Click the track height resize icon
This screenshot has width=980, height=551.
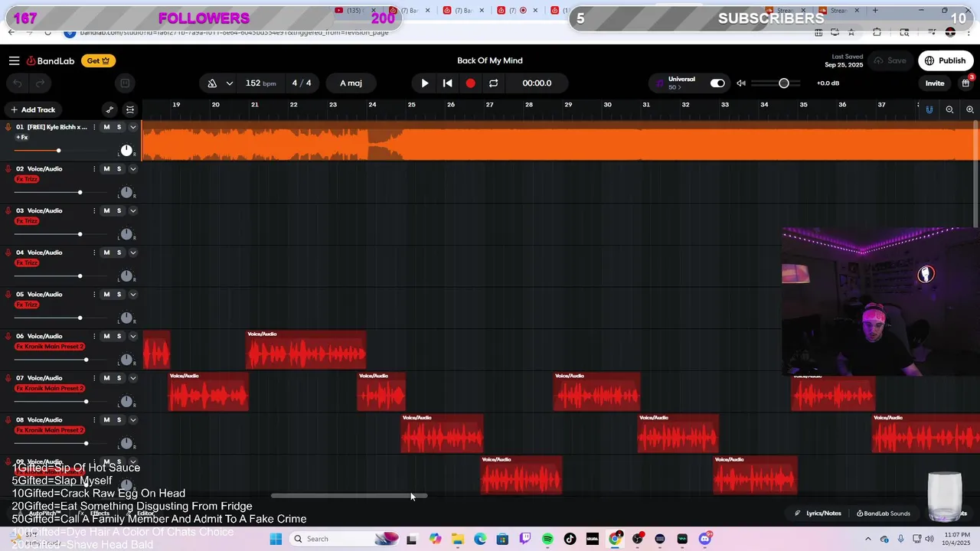[130, 109]
